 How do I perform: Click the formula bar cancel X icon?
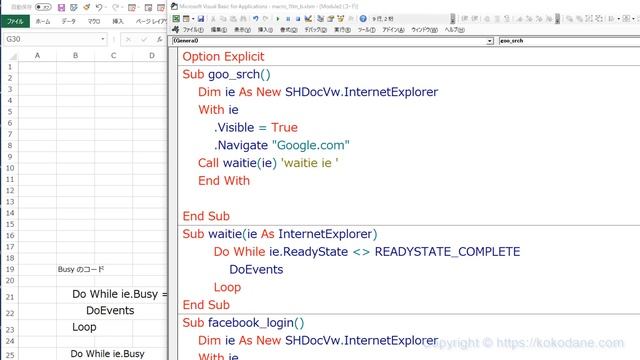coord(128,39)
